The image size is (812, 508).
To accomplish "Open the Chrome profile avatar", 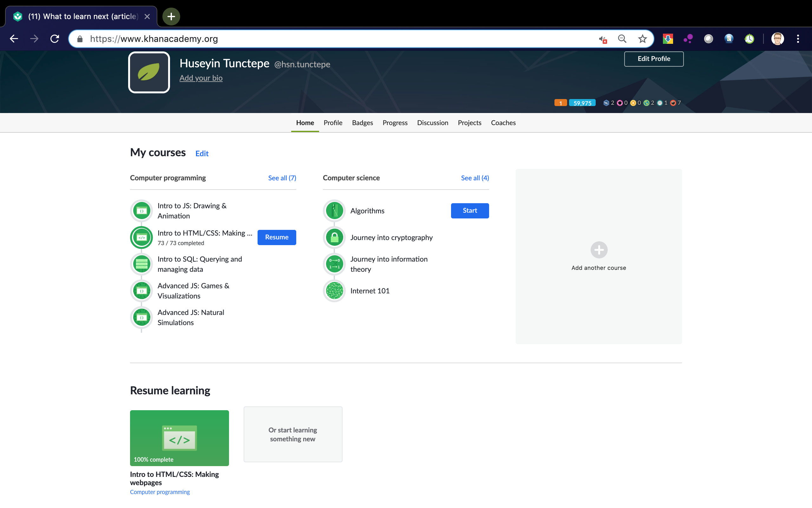I will 777,39.
